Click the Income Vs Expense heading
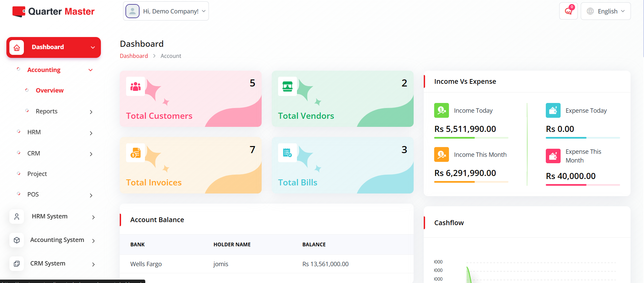Screen dimensions: 644x283 pos(465,81)
